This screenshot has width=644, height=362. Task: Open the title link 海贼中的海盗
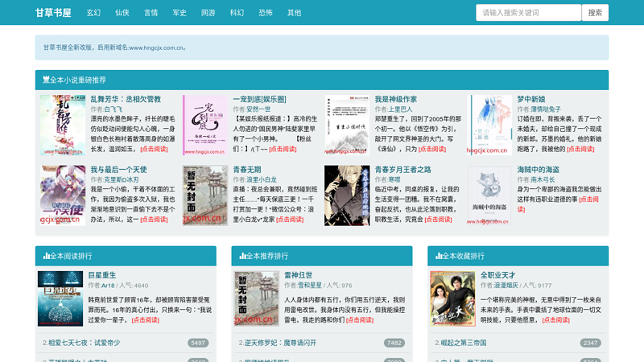click(x=538, y=169)
